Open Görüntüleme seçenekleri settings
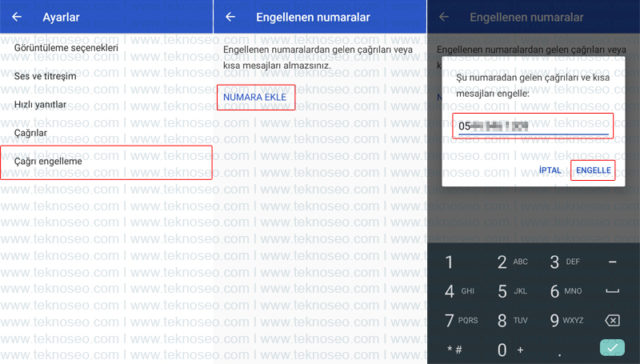 [x=66, y=48]
